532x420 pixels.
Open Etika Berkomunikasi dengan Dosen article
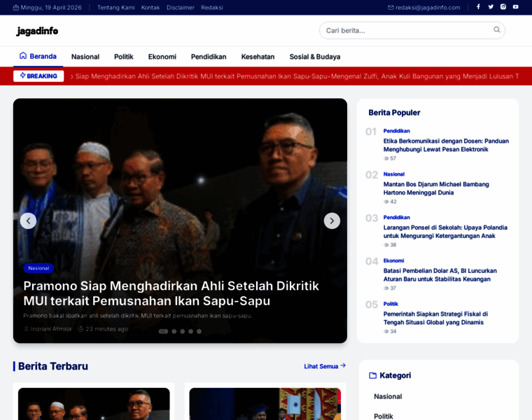[x=446, y=145]
